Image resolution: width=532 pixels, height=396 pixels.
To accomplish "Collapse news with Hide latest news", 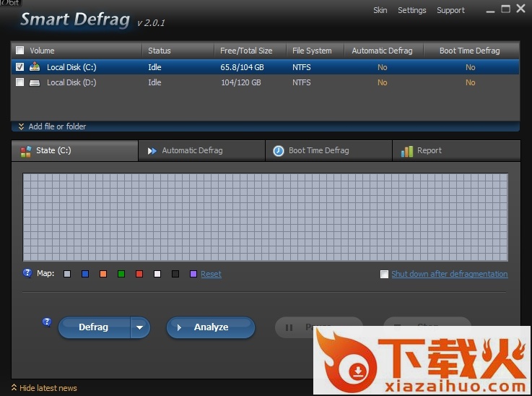I will pyautogui.click(x=48, y=388).
